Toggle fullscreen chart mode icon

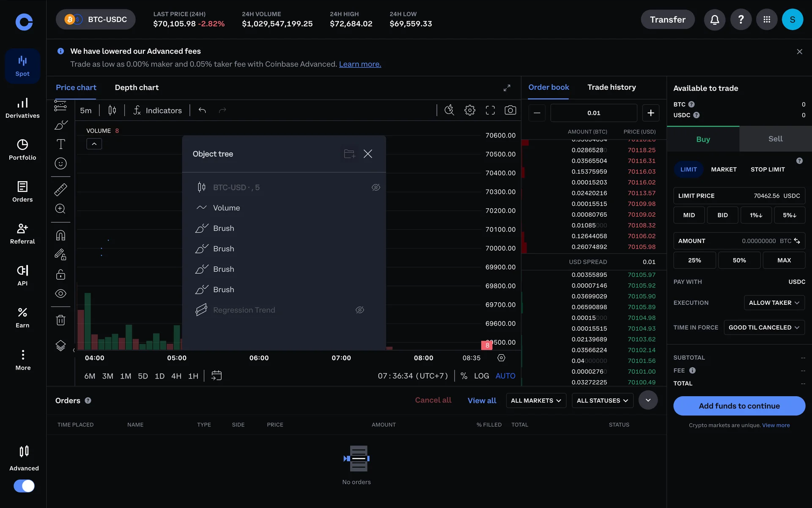point(490,110)
